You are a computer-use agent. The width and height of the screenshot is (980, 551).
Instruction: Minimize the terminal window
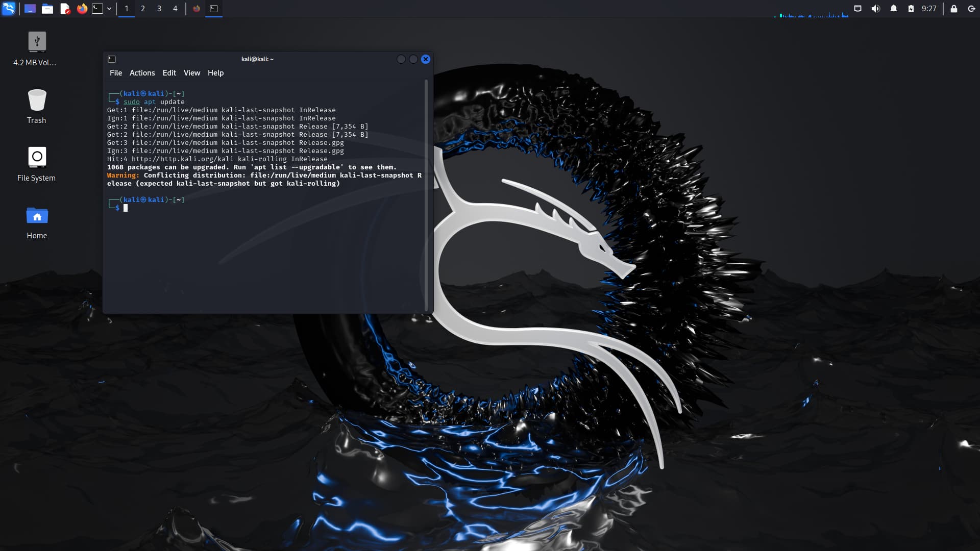coord(401,59)
